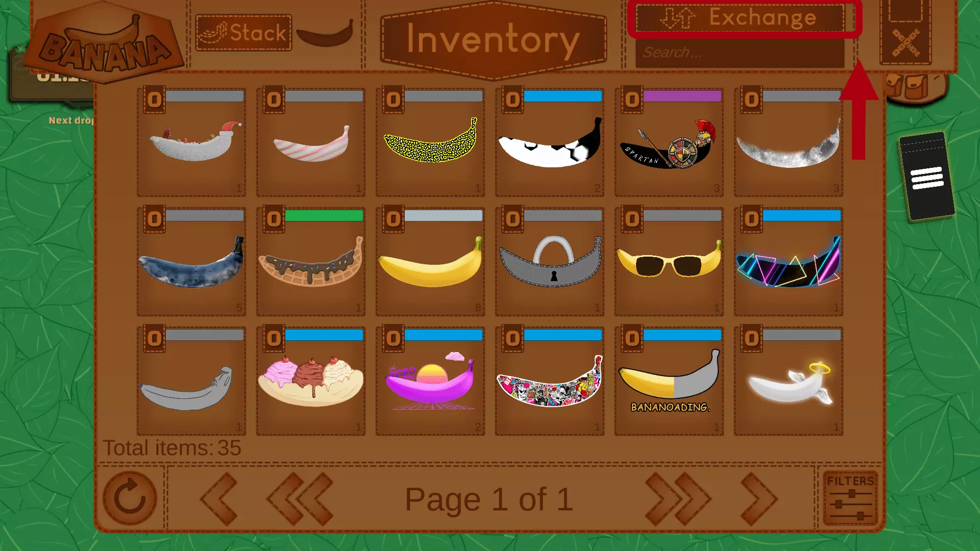The height and width of the screenshot is (551, 980).
Task: Click the circular refresh arrow icon
Action: click(130, 498)
